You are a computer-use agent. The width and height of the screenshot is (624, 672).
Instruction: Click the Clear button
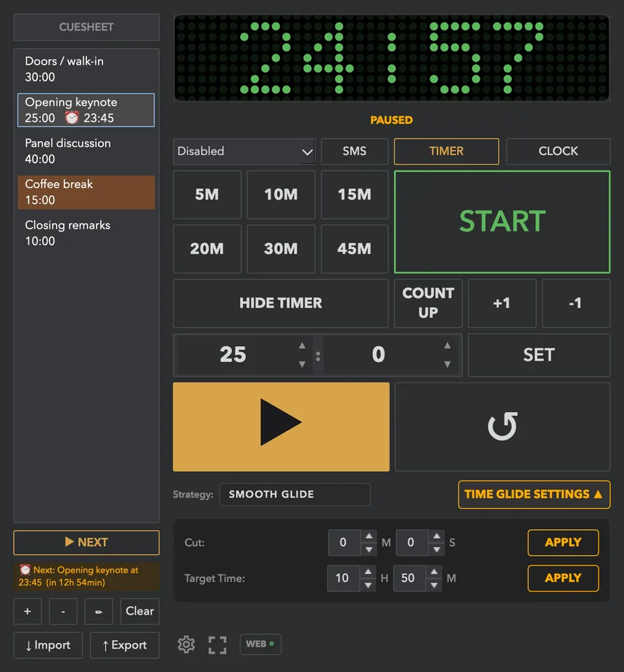pyautogui.click(x=140, y=611)
